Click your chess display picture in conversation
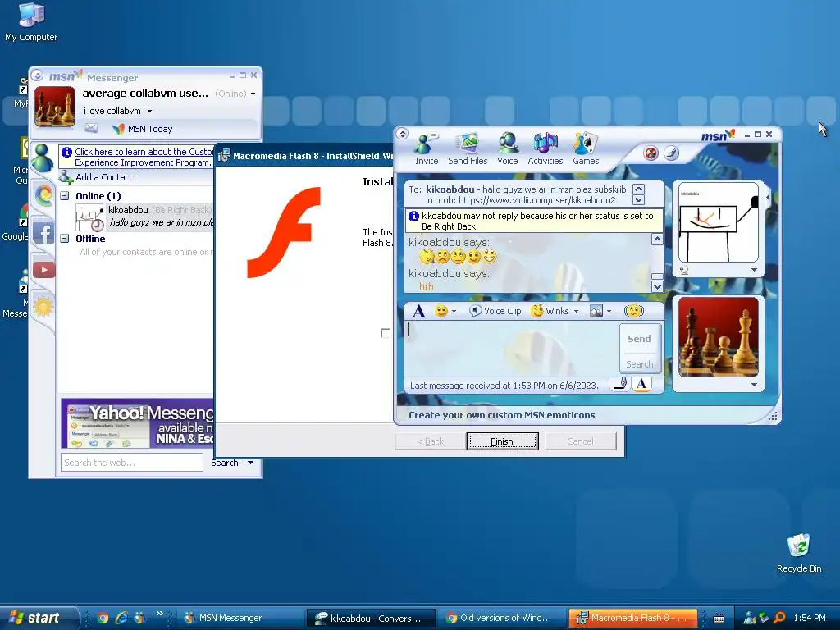This screenshot has height=630, width=840. click(719, 337)
